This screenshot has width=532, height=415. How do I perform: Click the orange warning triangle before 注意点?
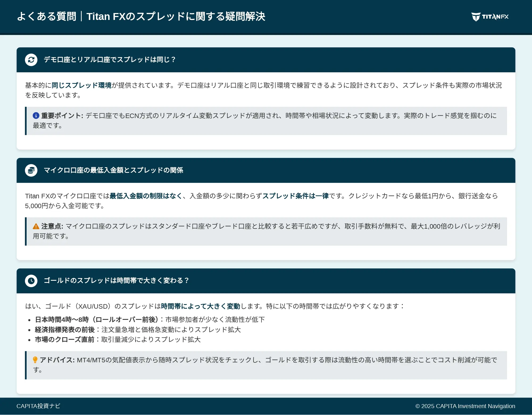tap(36, 226)
